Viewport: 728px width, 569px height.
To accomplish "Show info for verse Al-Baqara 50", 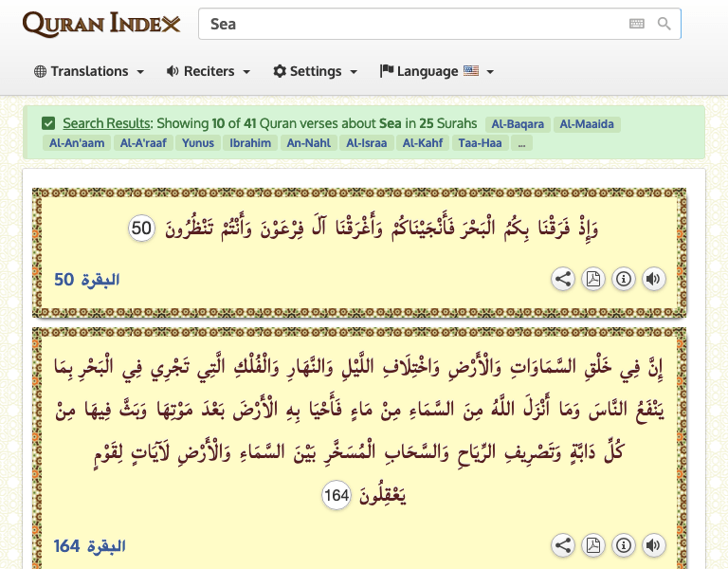I will point(624,279).
